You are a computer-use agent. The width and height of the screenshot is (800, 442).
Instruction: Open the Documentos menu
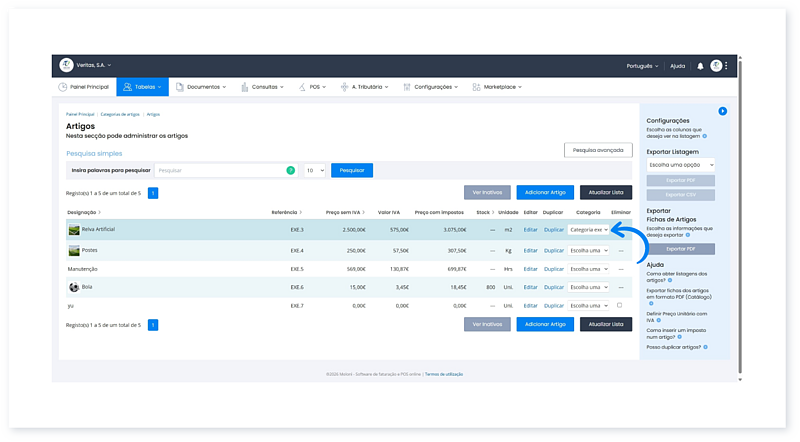click(x=201, y=87)
